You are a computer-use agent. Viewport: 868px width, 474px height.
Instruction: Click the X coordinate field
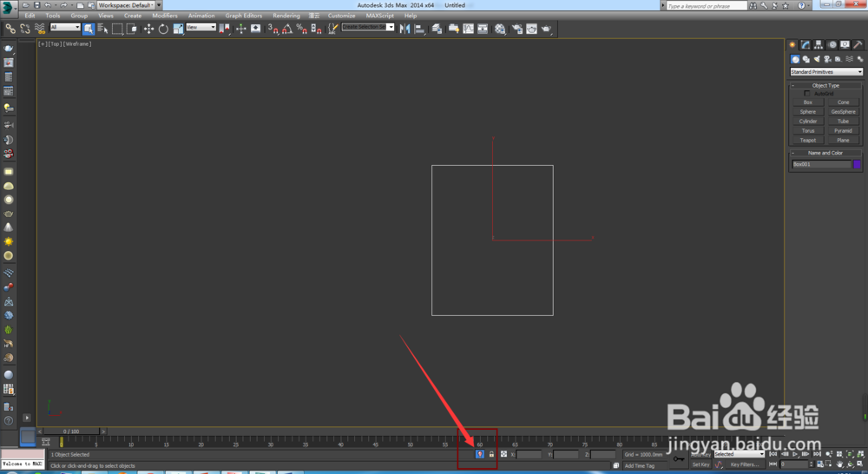529,455
